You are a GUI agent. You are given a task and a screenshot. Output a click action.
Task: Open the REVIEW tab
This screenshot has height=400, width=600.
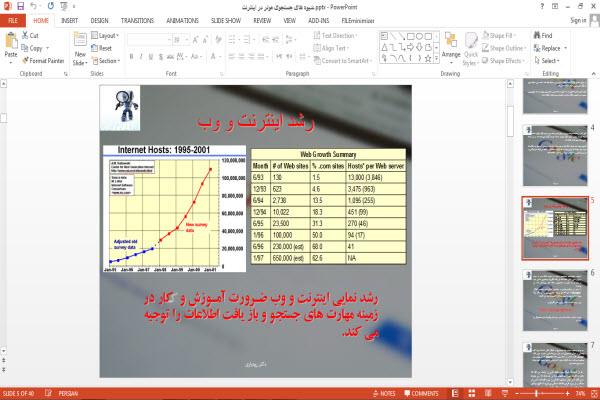[262, 21]
